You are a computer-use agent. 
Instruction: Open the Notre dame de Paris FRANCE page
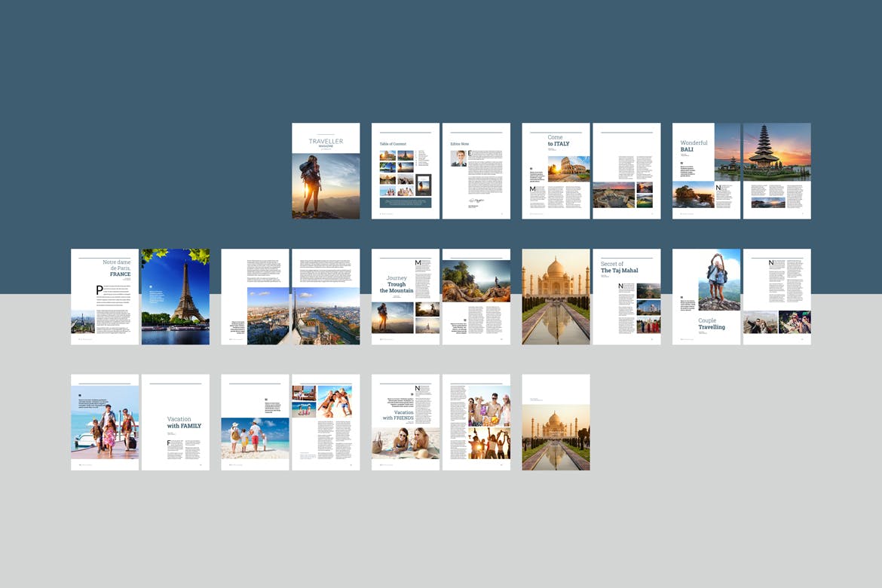pyautogui.click(x=104, y=296)
